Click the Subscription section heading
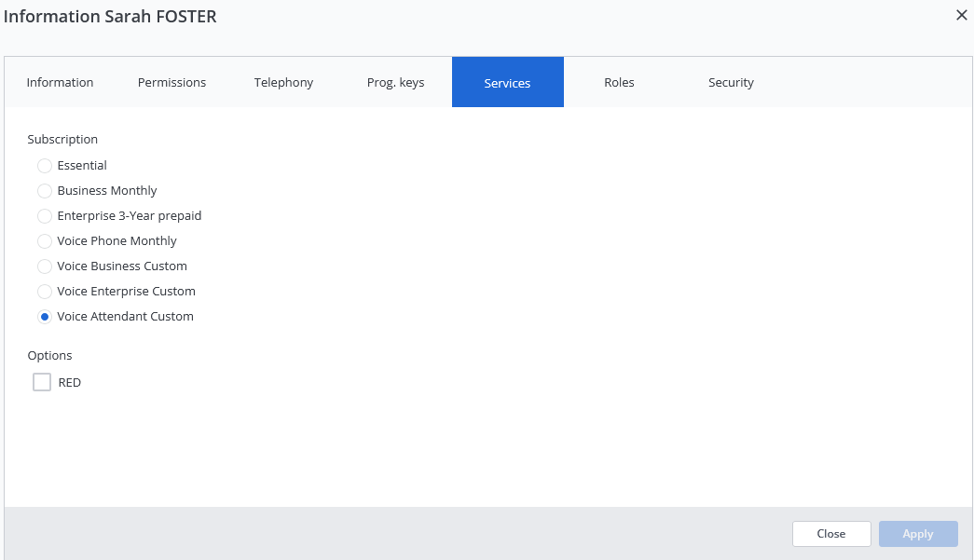974x560 pixels. (62, 139)
